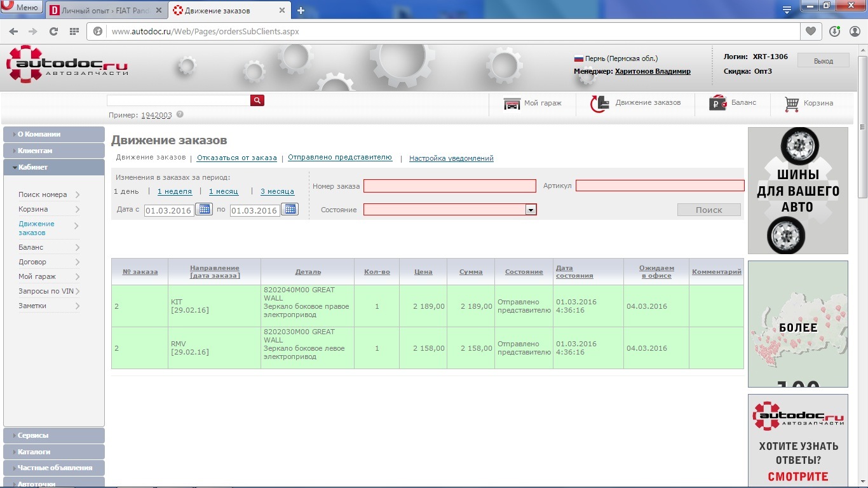The image size is (868, 488).
Task: Open the Opera Меню button
Action: point(22,8)
